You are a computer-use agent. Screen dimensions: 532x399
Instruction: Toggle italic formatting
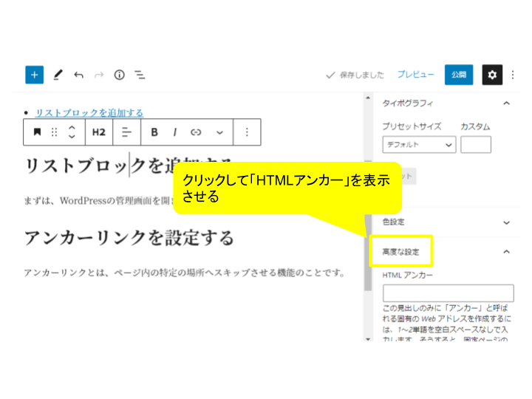175,132
